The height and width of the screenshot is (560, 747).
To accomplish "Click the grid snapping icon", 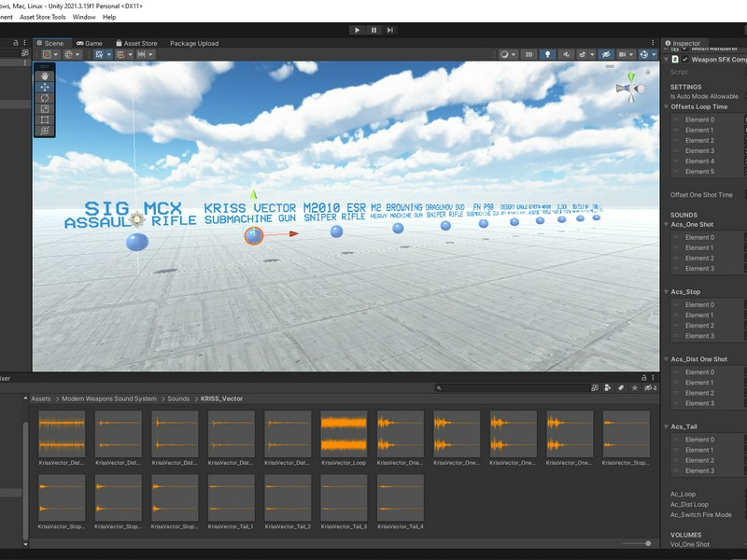I will pos(120,54).
